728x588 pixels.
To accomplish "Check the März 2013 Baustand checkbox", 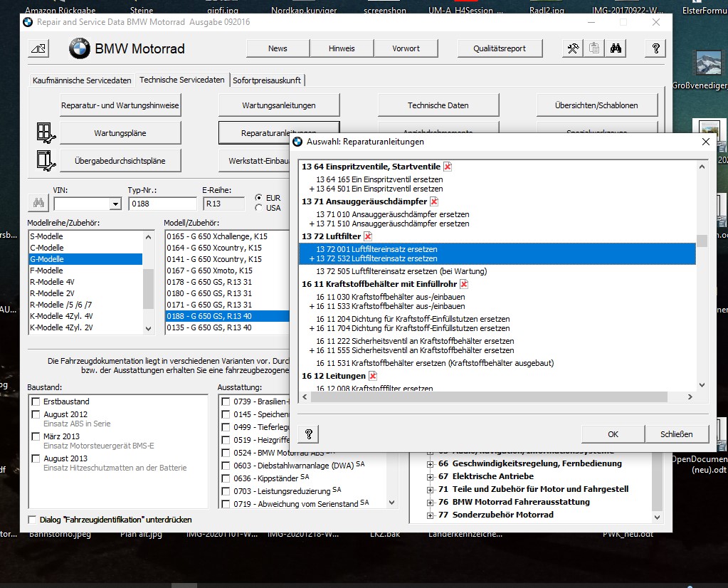I will coord(36,436).
